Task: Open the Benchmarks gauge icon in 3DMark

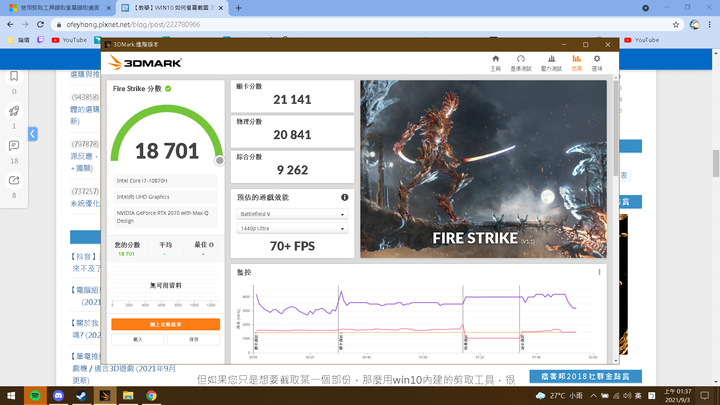Action: 521,59
